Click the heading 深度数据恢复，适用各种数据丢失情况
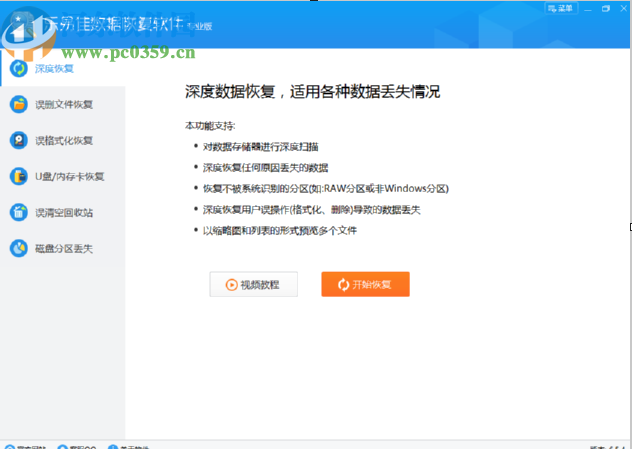This screenshot has height=449, width=632. click(x=312, y=92)
